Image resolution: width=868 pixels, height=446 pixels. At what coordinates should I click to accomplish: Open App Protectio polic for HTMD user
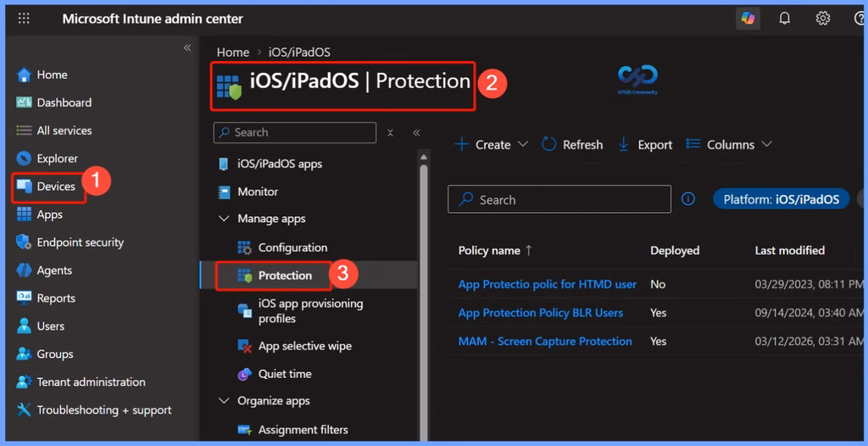click(547, 285)
